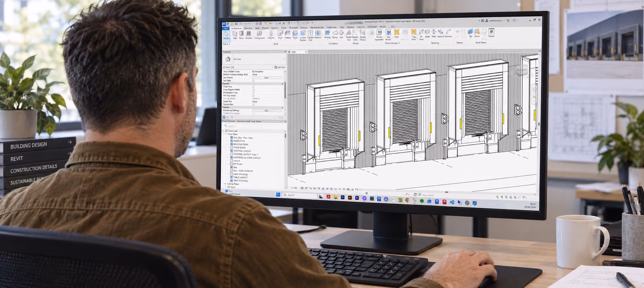Screen dimensions: 644x288
Task: Toggle the Sun Path checkbox
Action: pyautogui.click(x=254, y=81)
